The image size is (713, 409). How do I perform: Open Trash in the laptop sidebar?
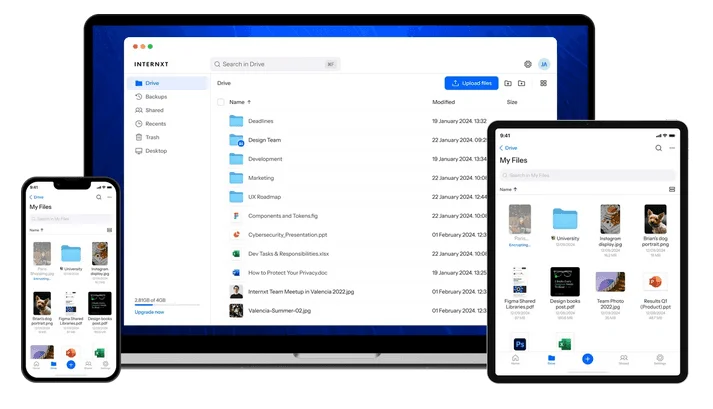(x=147, y=137)
